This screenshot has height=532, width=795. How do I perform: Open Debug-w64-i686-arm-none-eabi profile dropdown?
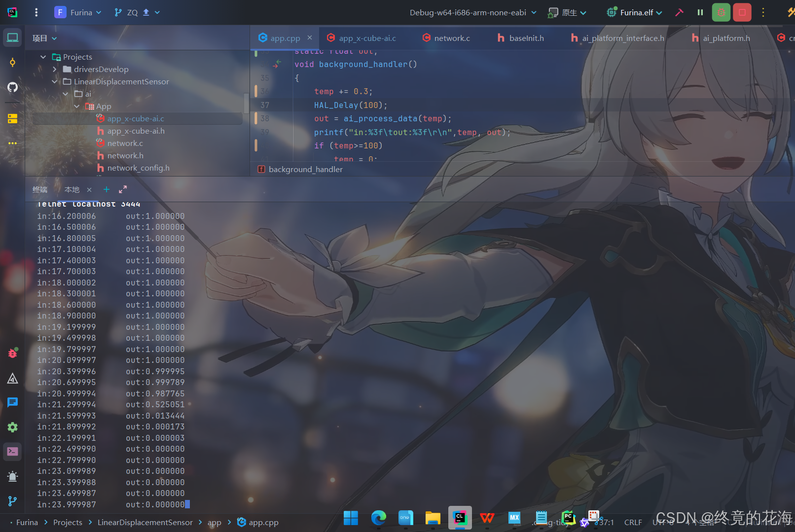473,12
